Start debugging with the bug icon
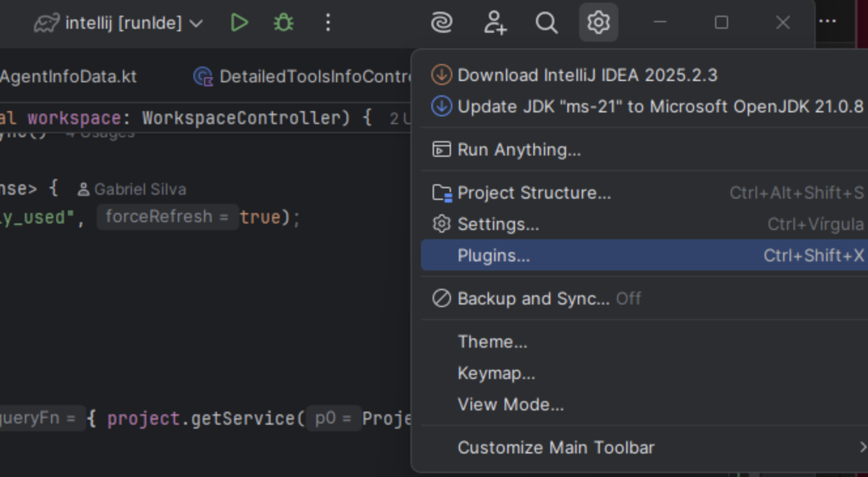The width and height of the screenshot is (868, 477). click(x=283, y=24)
